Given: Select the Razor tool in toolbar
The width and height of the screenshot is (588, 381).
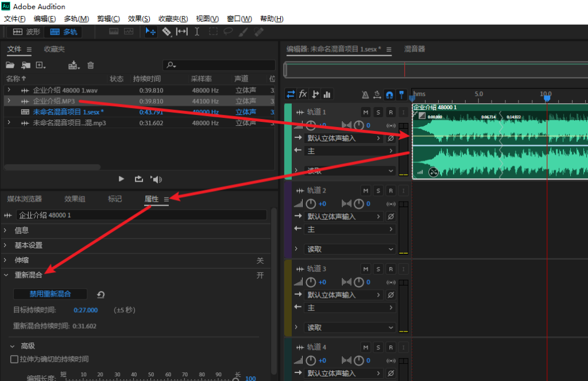Looking at the screenshot, I should coord(167,32).
